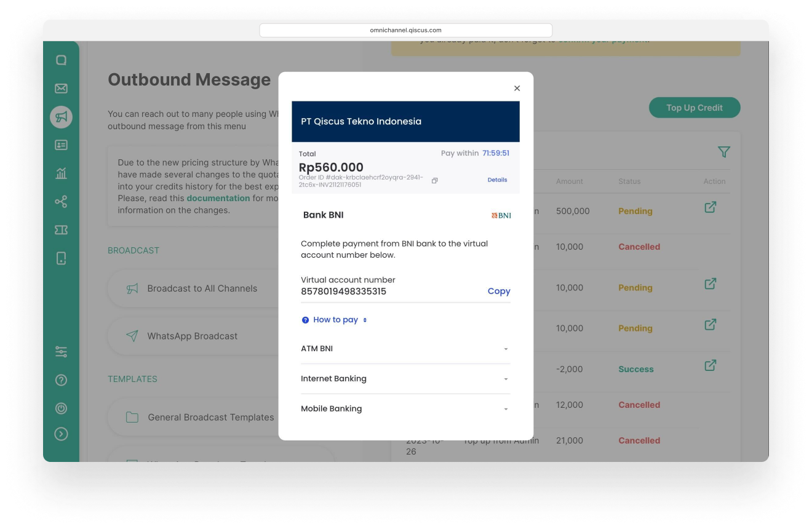
Task: Close the payment modal with the X
Action: point(517,89)
